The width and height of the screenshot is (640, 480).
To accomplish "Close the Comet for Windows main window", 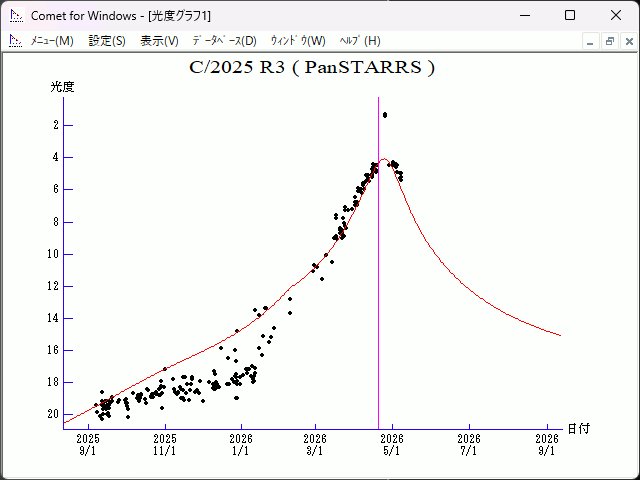I will [x=616, y=16].
